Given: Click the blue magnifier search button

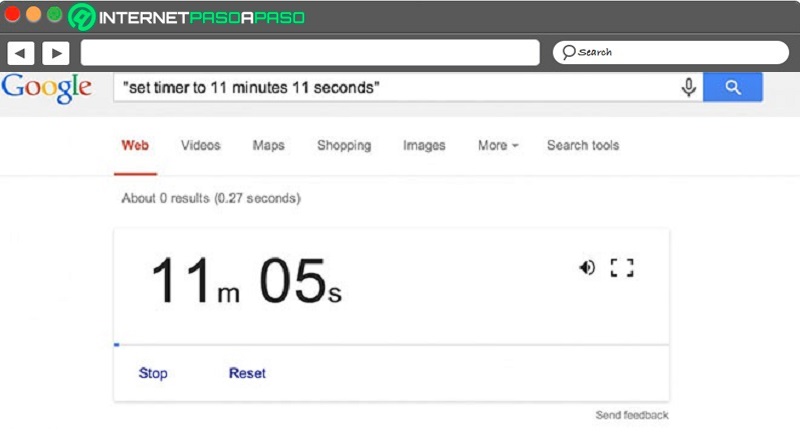Looking at the screenshot, I should point(733,88).
